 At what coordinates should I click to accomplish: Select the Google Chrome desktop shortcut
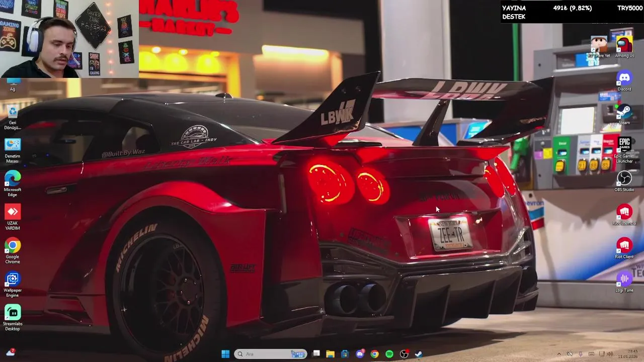(x=13, y=251)
